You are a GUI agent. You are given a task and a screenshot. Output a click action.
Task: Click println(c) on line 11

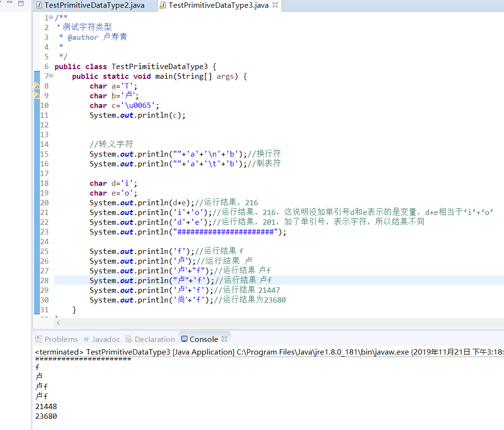(159, 115)
